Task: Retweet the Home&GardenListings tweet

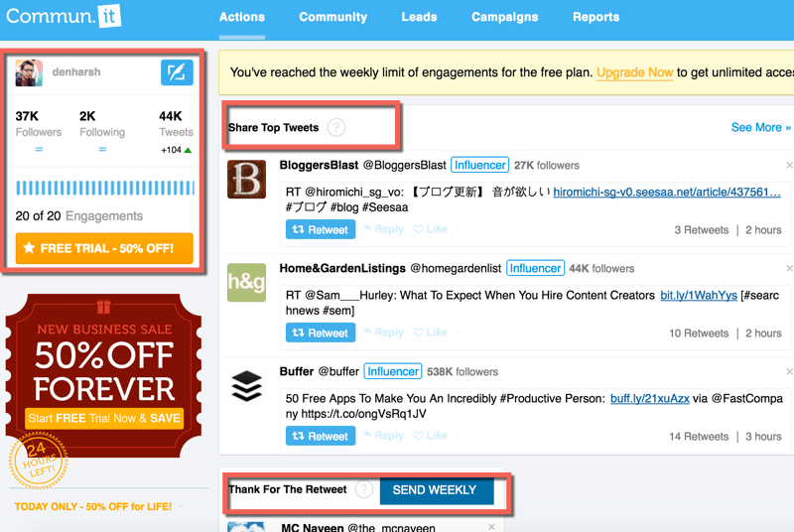Action: point(321,332)
